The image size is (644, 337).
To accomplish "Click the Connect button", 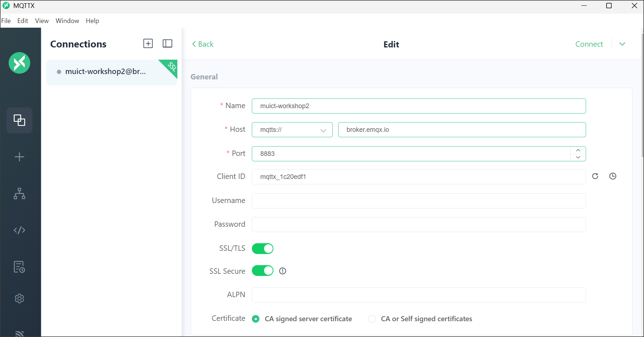I will (589, 44).
